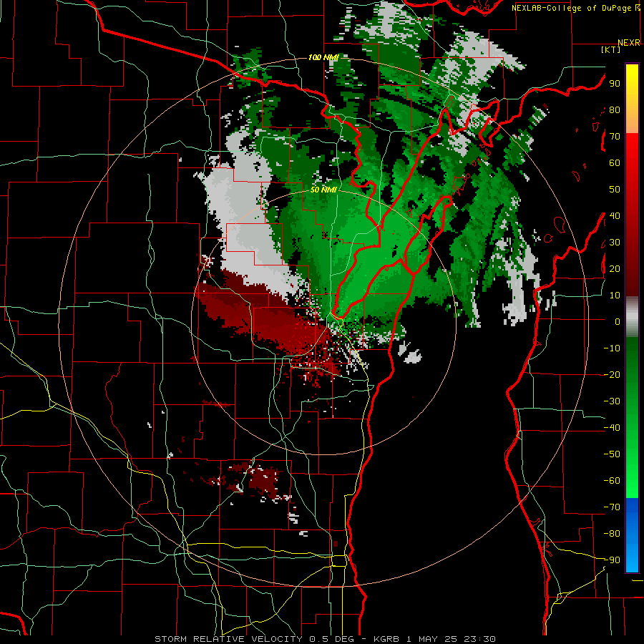This screenshot has height=644, width=644.
Task: Click the 80 value on color scale
Action: (615, 109)
